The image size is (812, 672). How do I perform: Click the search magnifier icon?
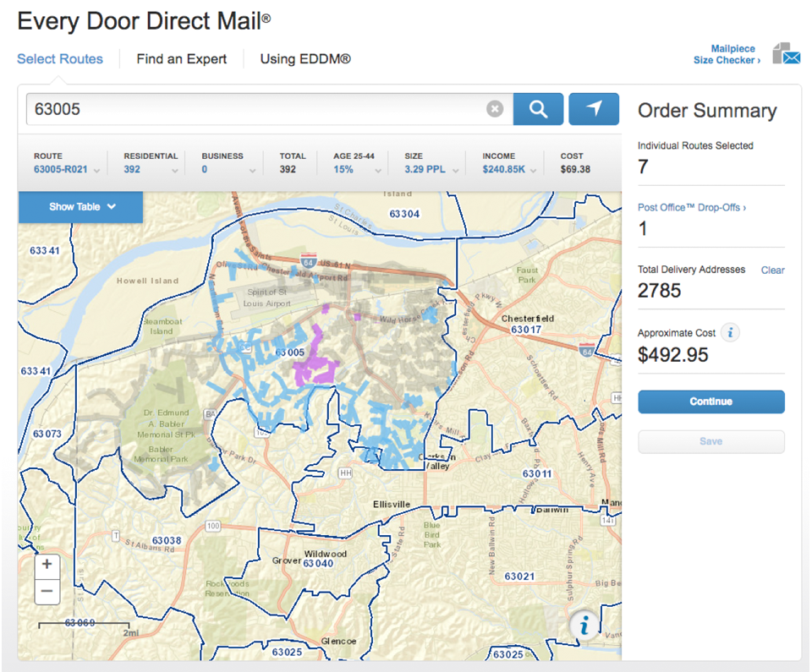pos(538,108)
